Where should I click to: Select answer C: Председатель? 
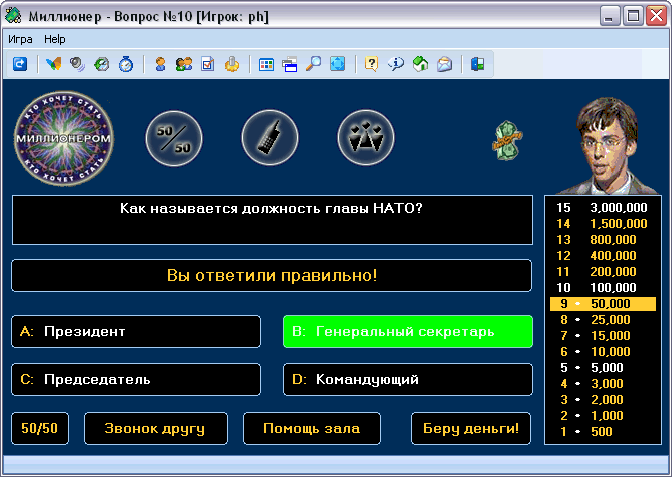coord(136,379)
